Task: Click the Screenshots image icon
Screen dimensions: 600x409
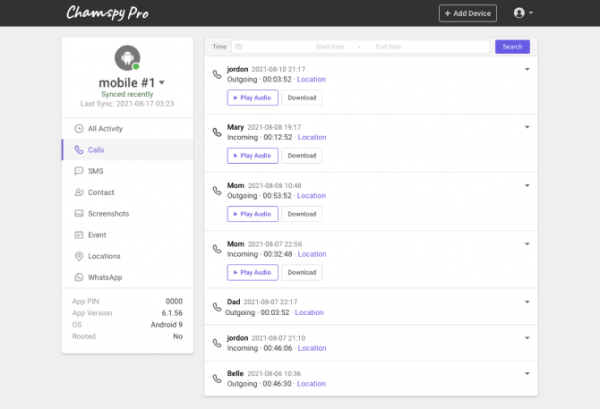Action: (79, 213)
